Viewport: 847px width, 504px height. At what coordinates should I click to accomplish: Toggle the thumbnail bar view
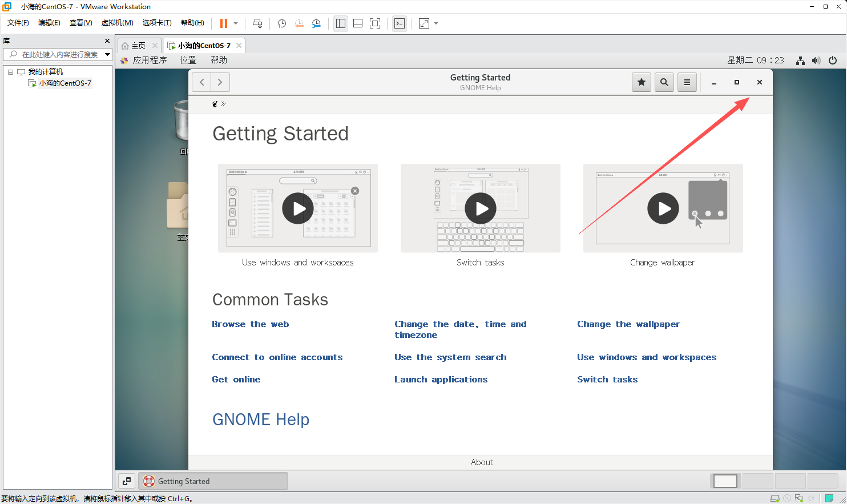(x=358, y=23)
